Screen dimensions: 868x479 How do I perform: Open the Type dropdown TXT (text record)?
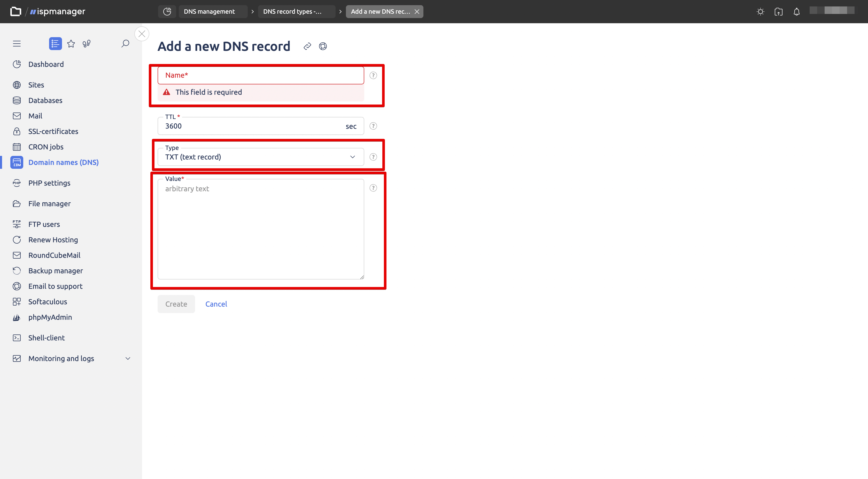point(260,157)
